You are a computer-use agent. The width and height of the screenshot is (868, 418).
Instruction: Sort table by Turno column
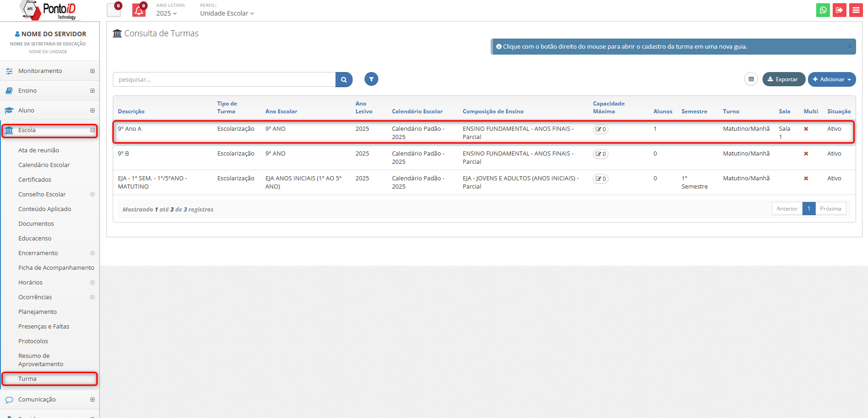[x=731, y=111]
